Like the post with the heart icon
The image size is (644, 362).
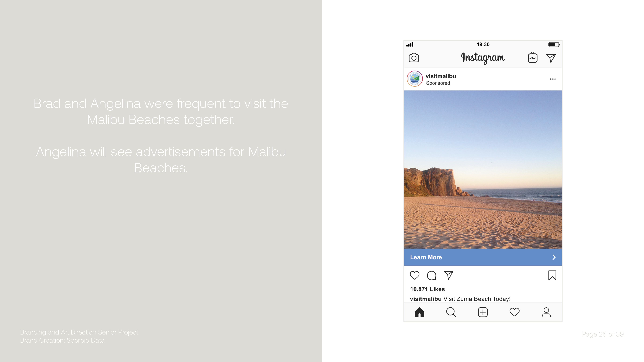pos(414,275)
